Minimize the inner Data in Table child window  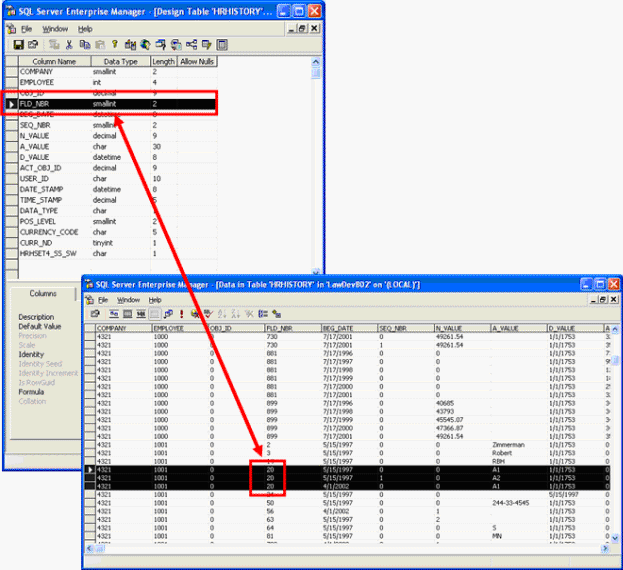click(593, 299)
